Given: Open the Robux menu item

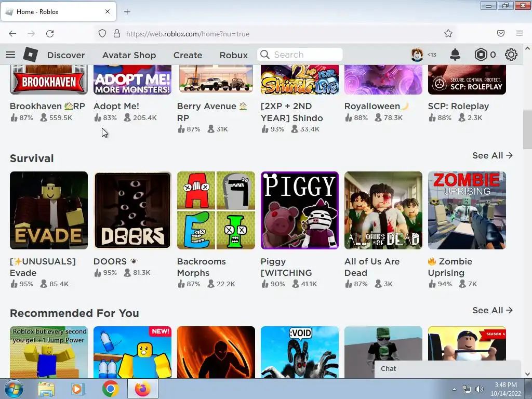Looking at the screenshot, I should (233, 55).
